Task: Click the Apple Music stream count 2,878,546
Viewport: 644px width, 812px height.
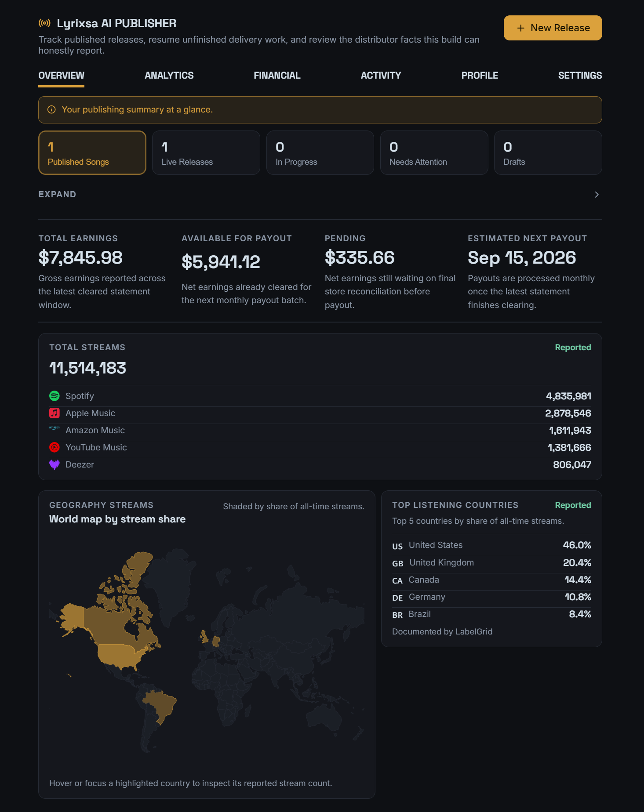Action: coord(568,413)
